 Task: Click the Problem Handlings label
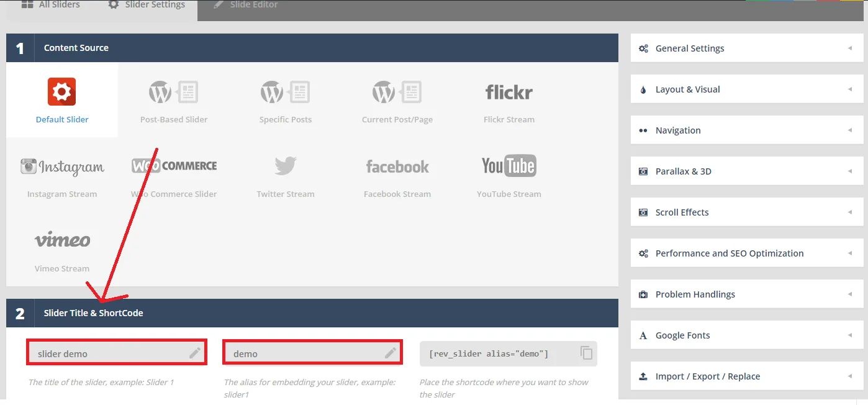(695, 294)
